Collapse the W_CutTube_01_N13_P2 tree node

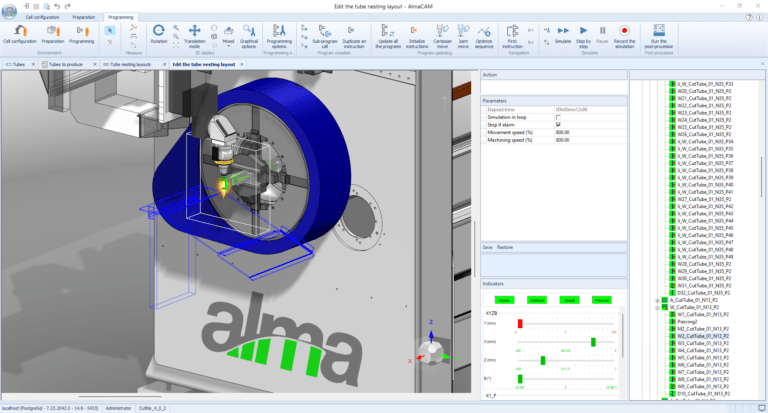656,307
